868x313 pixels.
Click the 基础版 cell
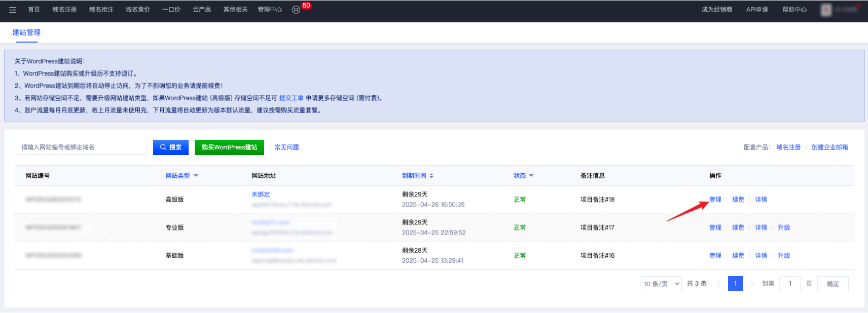[x=174, y=256]
